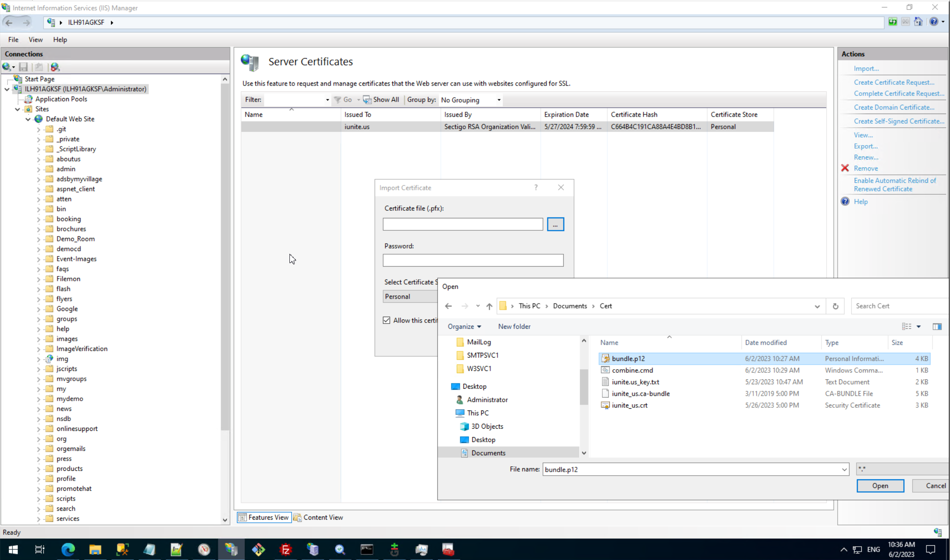Click the Create Self-Signed Certificate link

[x=899, y=121]
